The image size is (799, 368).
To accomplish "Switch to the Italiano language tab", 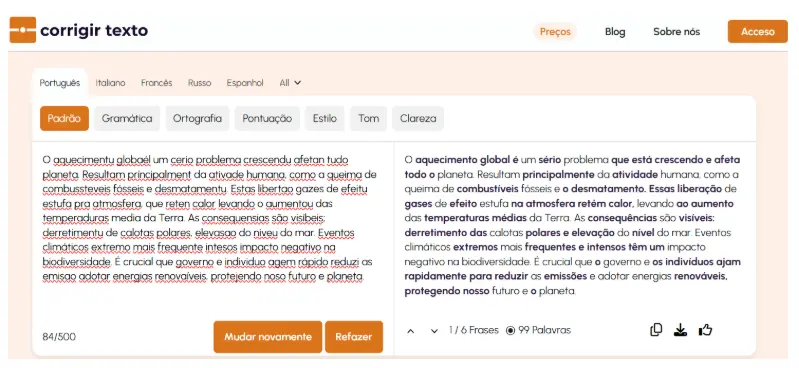I will tap(110, 83).
